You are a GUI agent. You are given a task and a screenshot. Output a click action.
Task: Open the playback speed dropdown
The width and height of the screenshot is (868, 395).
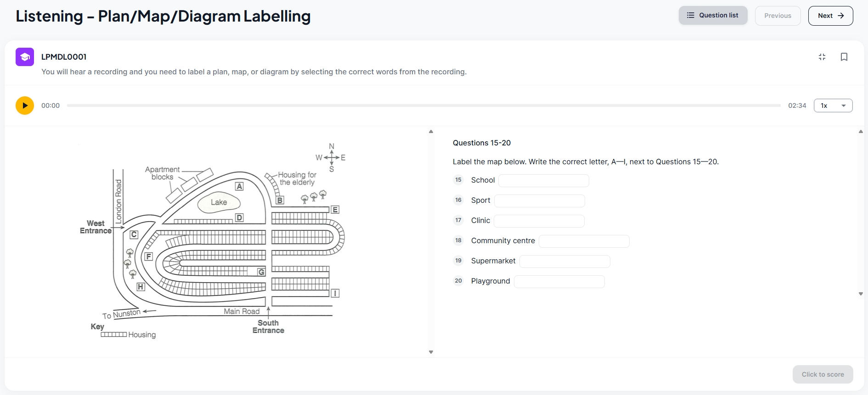(833, 106)
